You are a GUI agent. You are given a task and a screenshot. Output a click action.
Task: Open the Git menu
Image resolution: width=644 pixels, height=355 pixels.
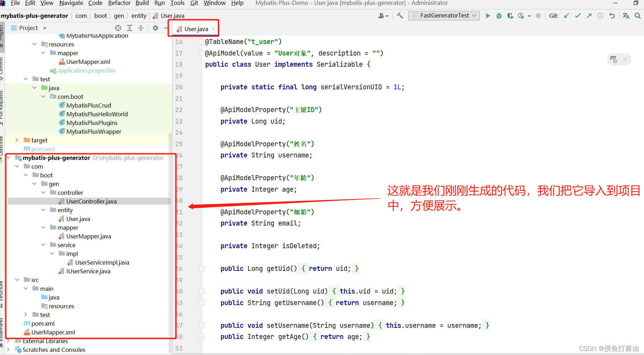pos(194,3)
